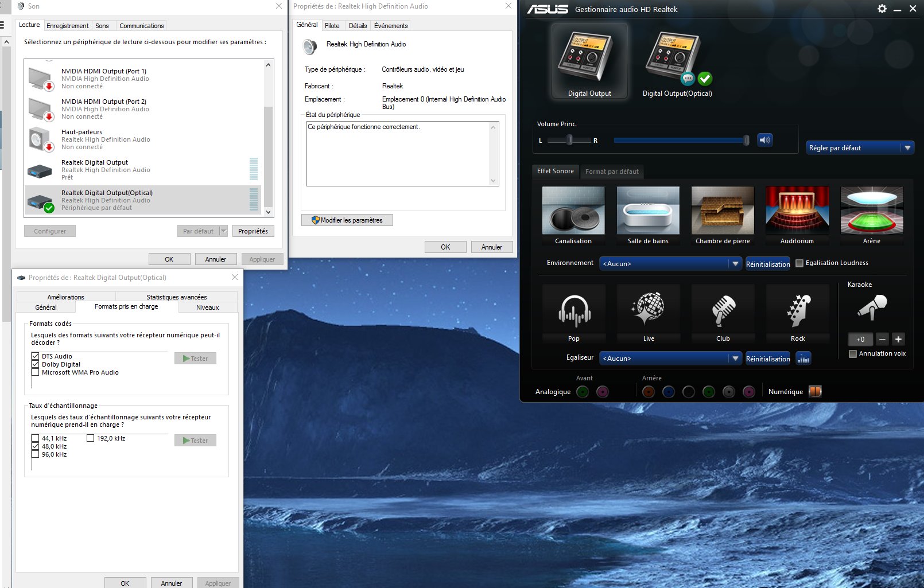Click Tester for sample rates
924x588 pixels.
[x=195, y=441]
